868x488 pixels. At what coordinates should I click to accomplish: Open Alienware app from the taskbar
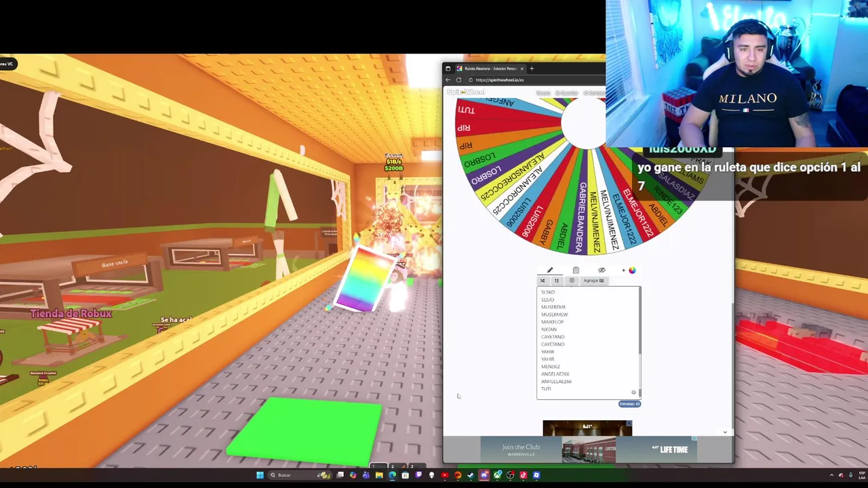(431, 475)
